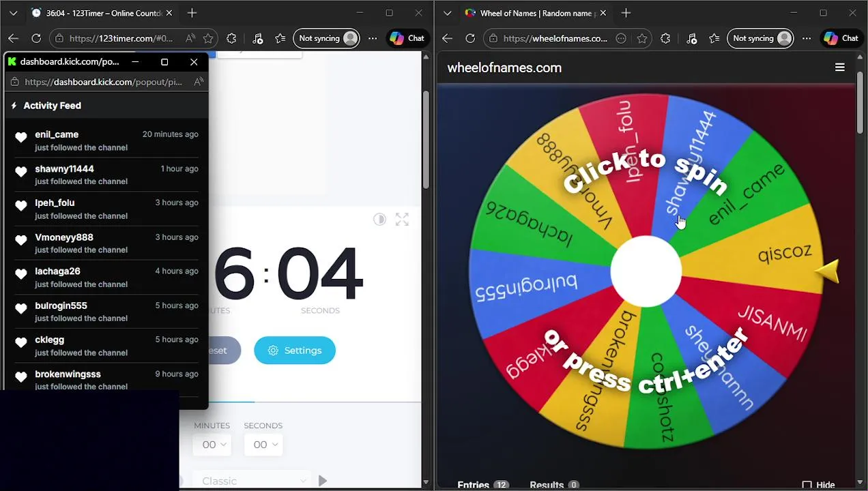Screen dimensions: 868x491
Task: Open the wheelofnames hamburger menu
Action: (x=840, y=68)
